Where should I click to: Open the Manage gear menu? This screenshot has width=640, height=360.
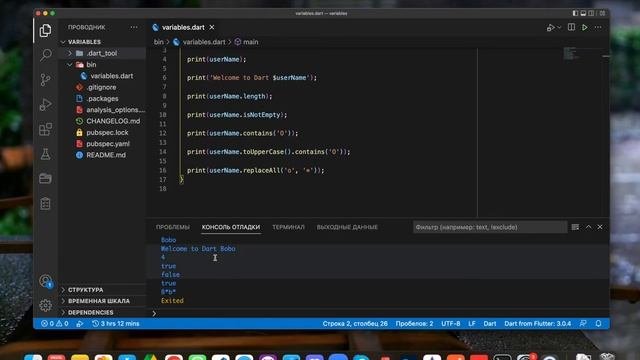pyautogui.click(x=45, y=305)
